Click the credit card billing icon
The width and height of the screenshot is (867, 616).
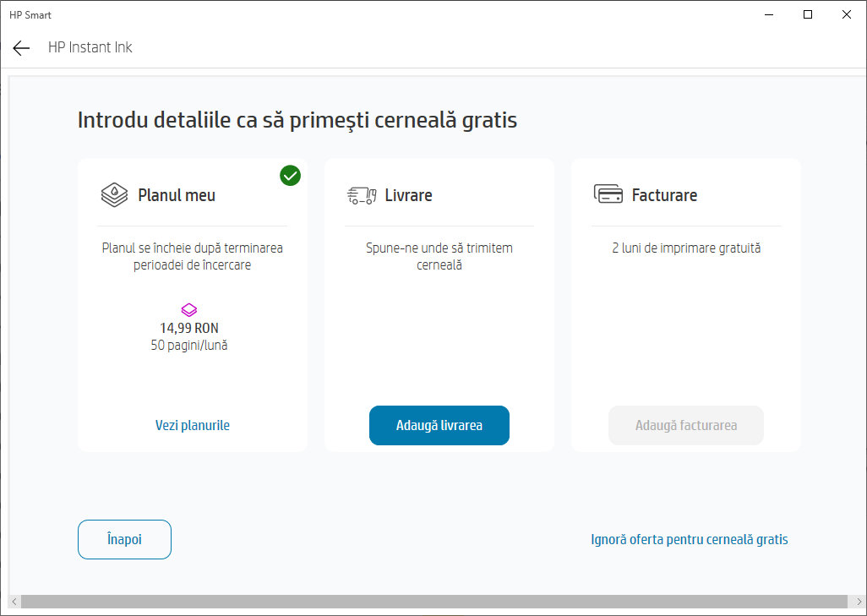pyautogui.click(x=608, y=194)
